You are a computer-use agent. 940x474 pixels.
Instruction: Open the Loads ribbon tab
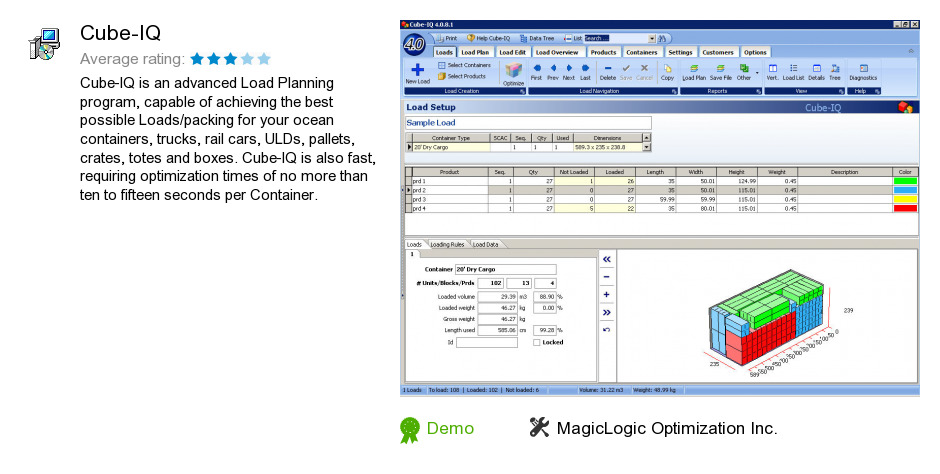coord(444,52)
